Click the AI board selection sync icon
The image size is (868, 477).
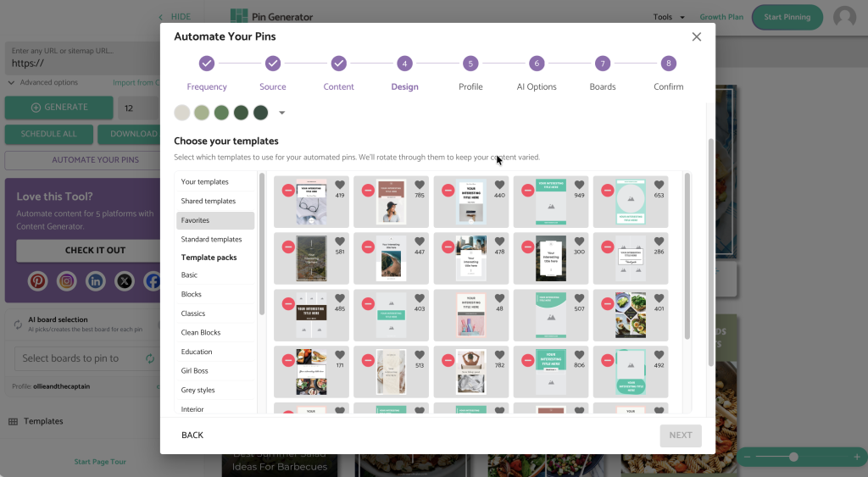point(18,324)
